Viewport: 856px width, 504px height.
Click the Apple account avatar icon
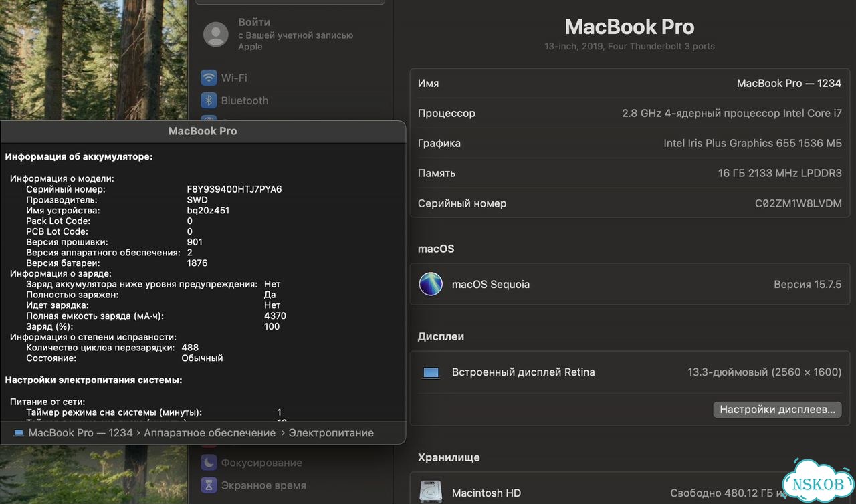coord(216,34)
